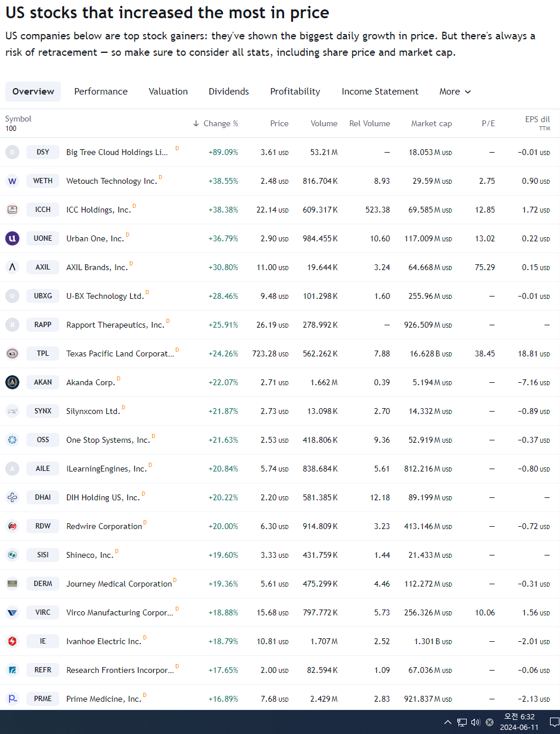This screenshot has height=734, width=560.
Task: Open the WETH ticker symbol
Action: 43,181
